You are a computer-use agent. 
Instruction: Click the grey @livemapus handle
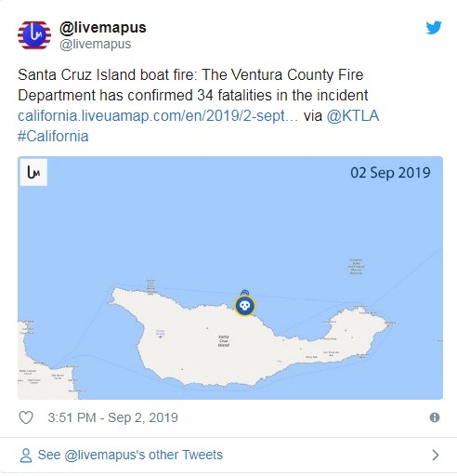pyautogui.click(x=96, y=44)
